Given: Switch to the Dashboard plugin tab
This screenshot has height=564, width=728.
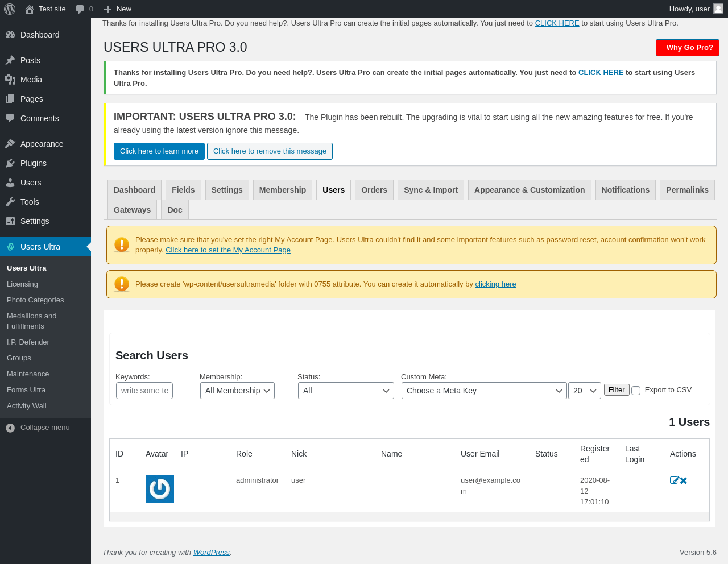Looking at the screenshot, I should tap(134, 190).
